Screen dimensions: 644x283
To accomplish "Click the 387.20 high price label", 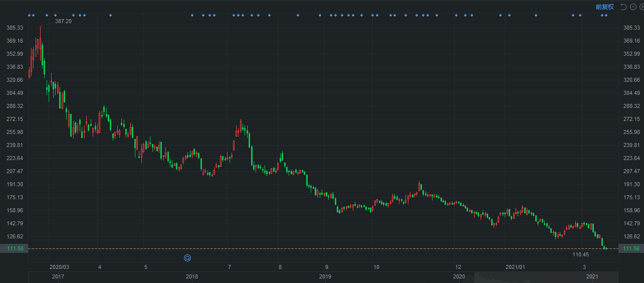I will click(63, 21).
